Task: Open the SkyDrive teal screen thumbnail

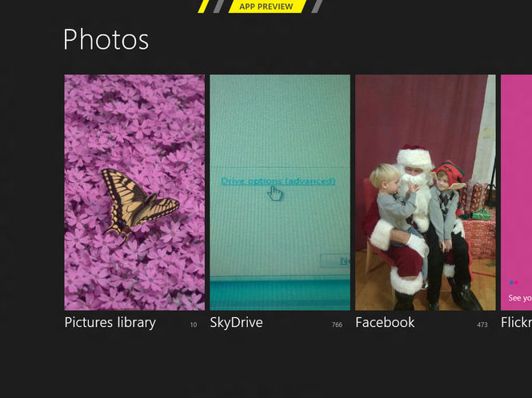Action: tap(280, 193)
